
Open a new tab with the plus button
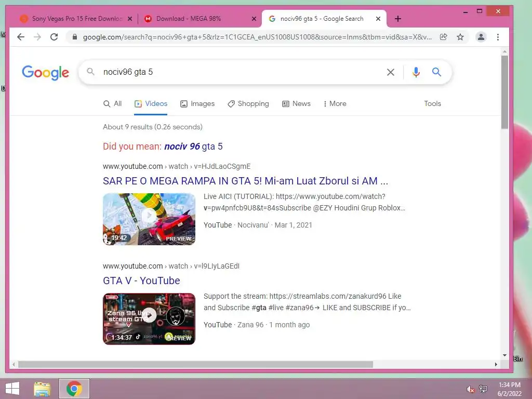[398, 19]
